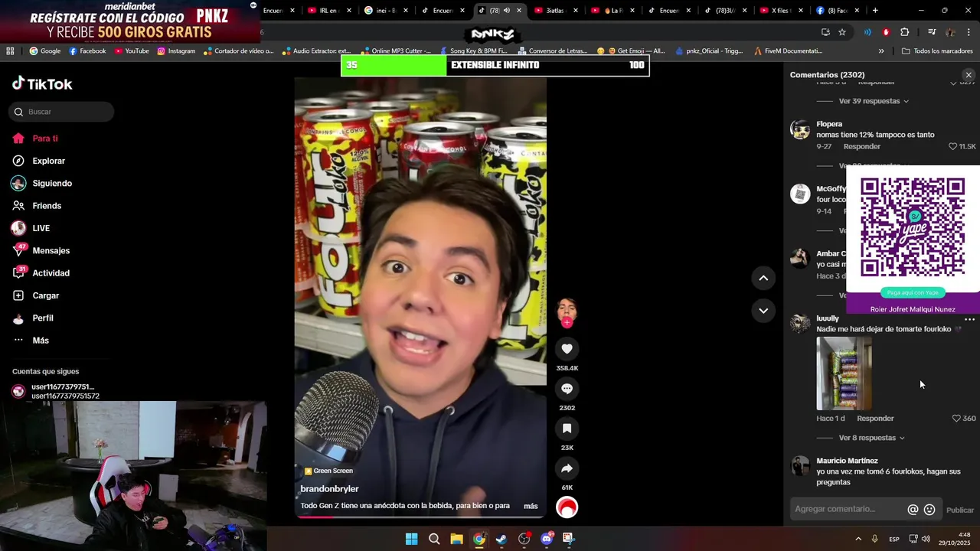Viewport: 980px width, 551px height.
Task: Open the Online MP3 Cutter bookmark
Action: [396, 51]
